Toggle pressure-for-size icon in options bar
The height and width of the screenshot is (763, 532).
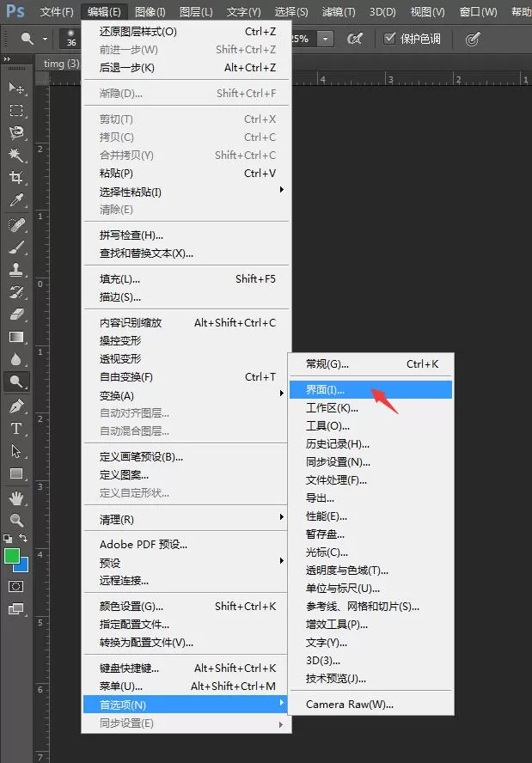point(473,39)
